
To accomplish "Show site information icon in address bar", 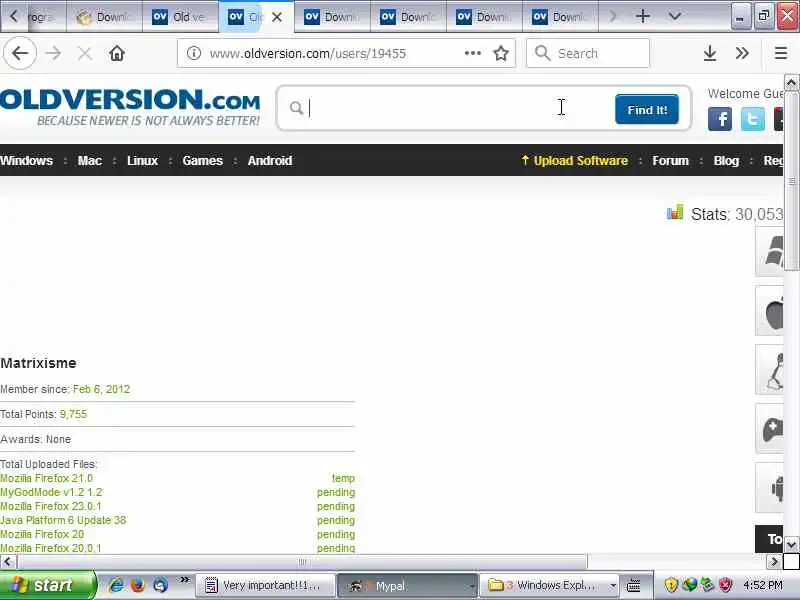I will tap(193, 53).
